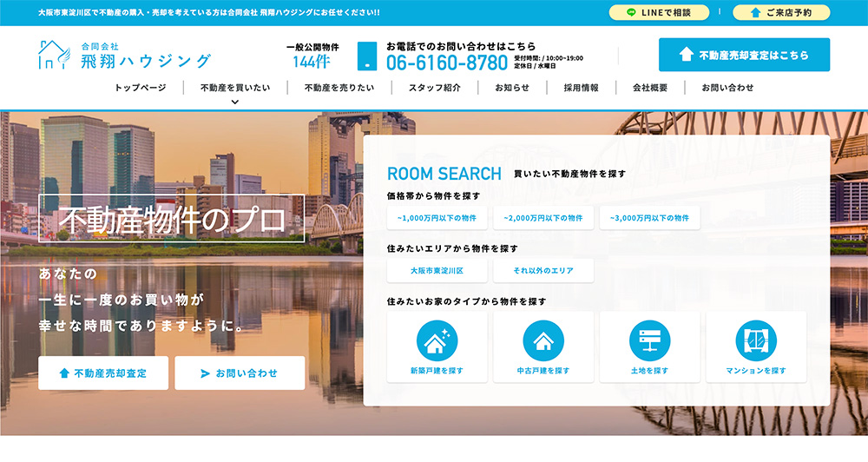Open the 採用情報 menu item

pos(581,88)
